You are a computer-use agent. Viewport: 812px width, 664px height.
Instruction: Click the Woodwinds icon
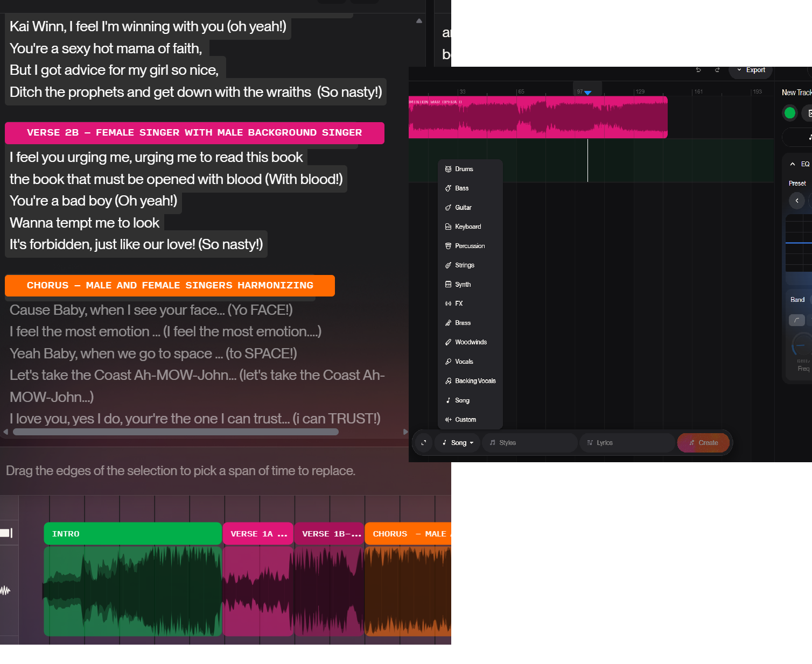click(x=448, y=342)
